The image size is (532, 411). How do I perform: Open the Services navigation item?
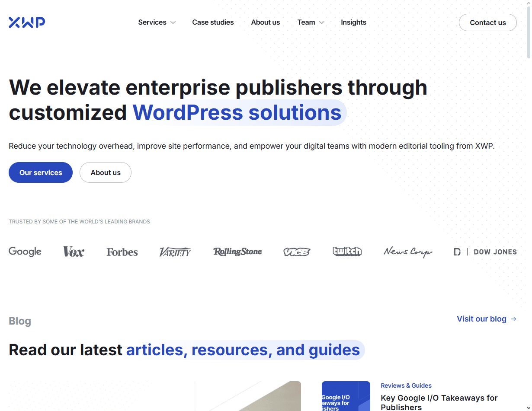[x=152, y=22]
